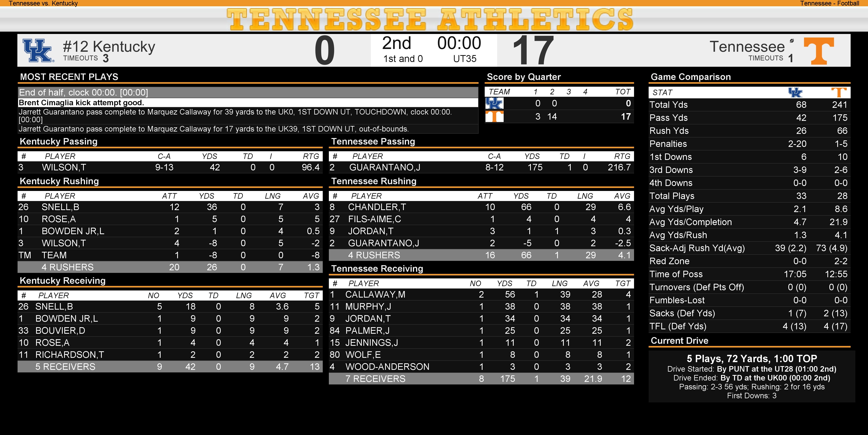Click the SNELL,B row in Kentucky Rushing

pyautogui.click(x=170, y=207)
